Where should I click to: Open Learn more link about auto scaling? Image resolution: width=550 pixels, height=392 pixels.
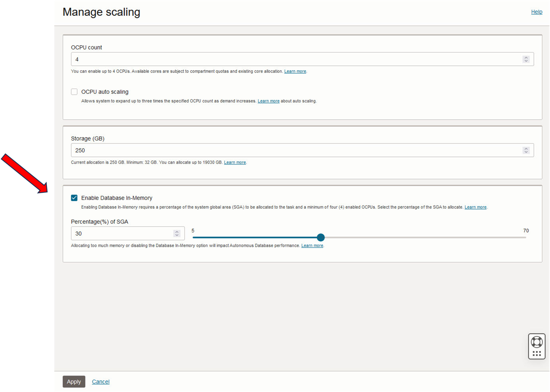click(269, 101)
